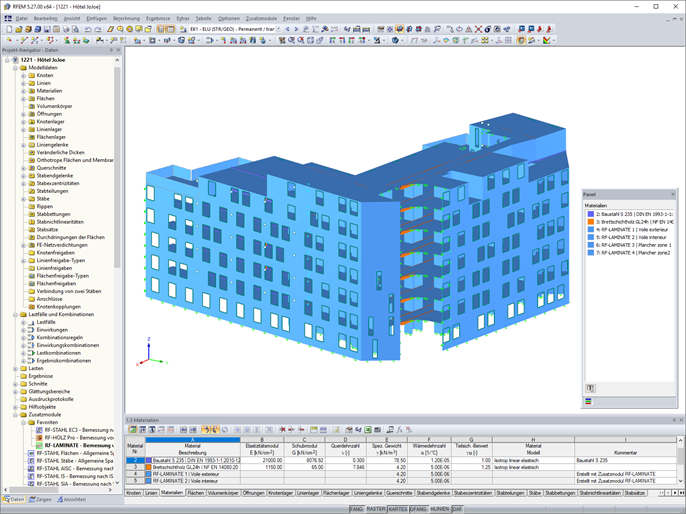
Task: Click the print preview toolbar icon
Action: [x=76, y=29]
